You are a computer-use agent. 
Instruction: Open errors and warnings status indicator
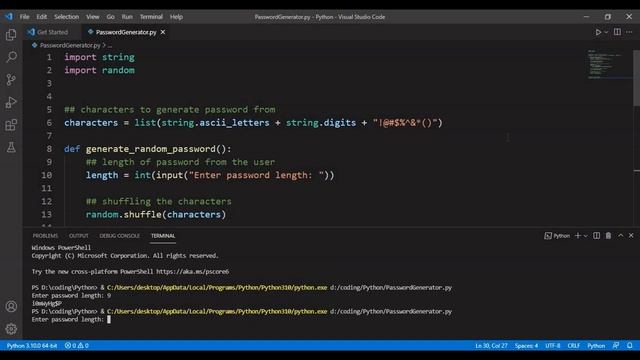[x=76, y=346]
